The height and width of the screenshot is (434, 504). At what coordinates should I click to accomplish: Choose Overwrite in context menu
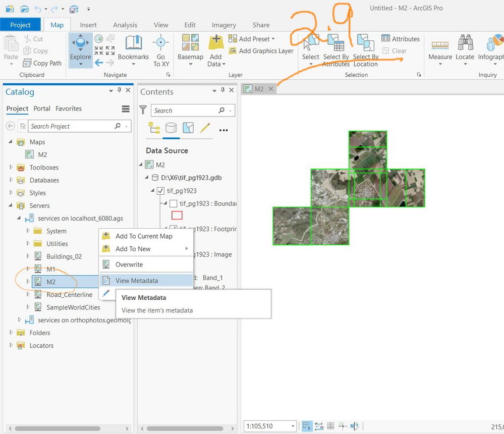point(146,264)
